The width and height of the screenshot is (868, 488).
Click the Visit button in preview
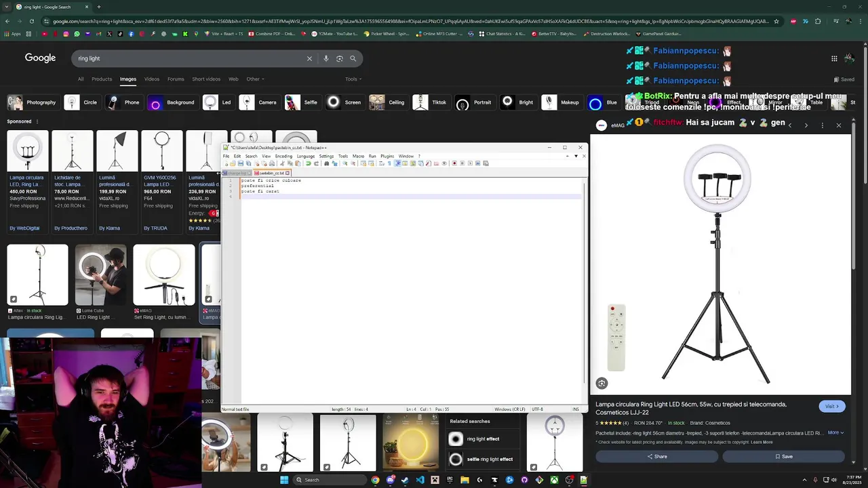point(831,406)
